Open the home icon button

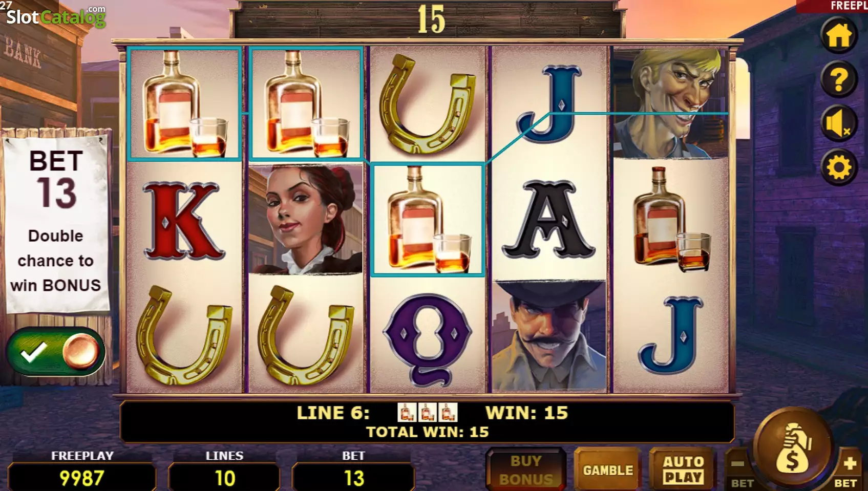(x=839, y=35)
